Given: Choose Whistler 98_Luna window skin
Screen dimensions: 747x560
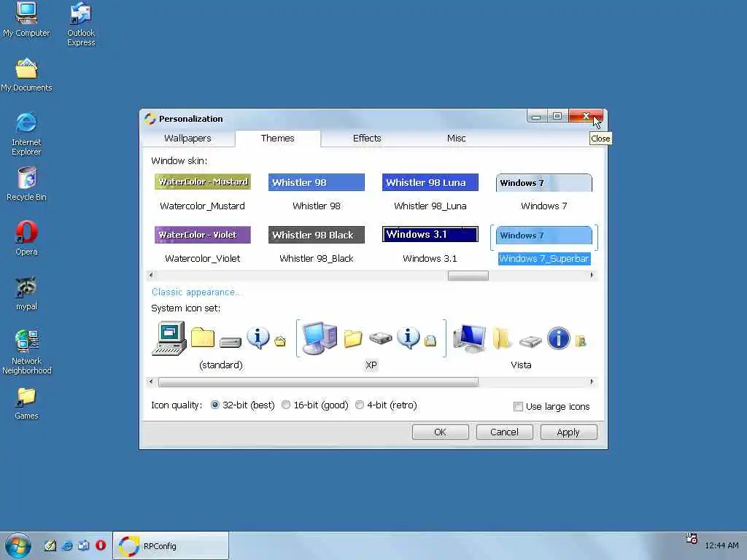Looking at the screenshot, I should tap(430, 192).
